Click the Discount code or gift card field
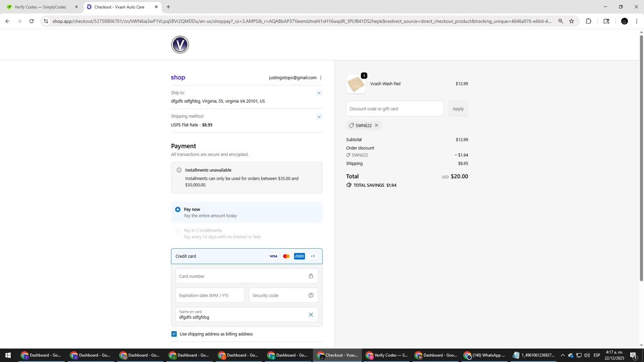 (395, 109)
